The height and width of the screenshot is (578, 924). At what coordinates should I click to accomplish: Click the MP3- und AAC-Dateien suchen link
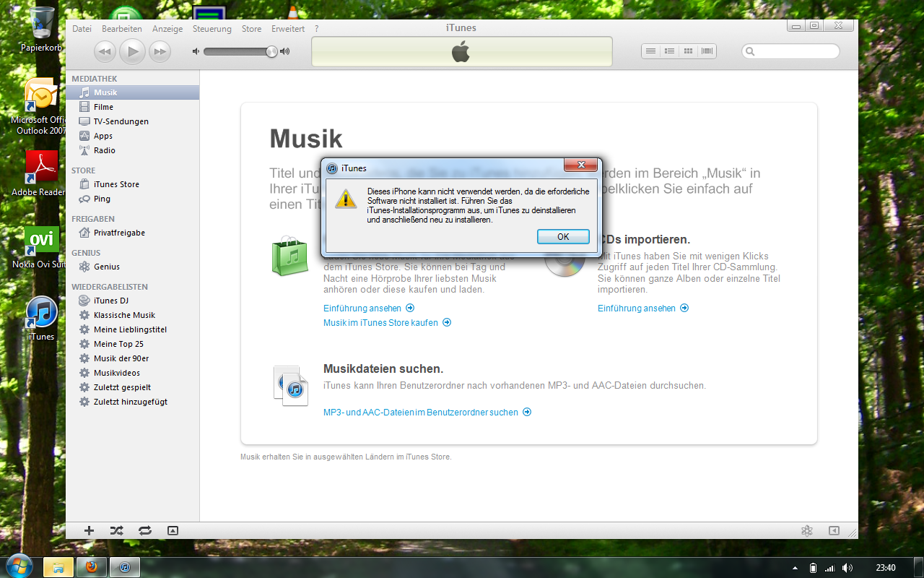coord(427,412)
